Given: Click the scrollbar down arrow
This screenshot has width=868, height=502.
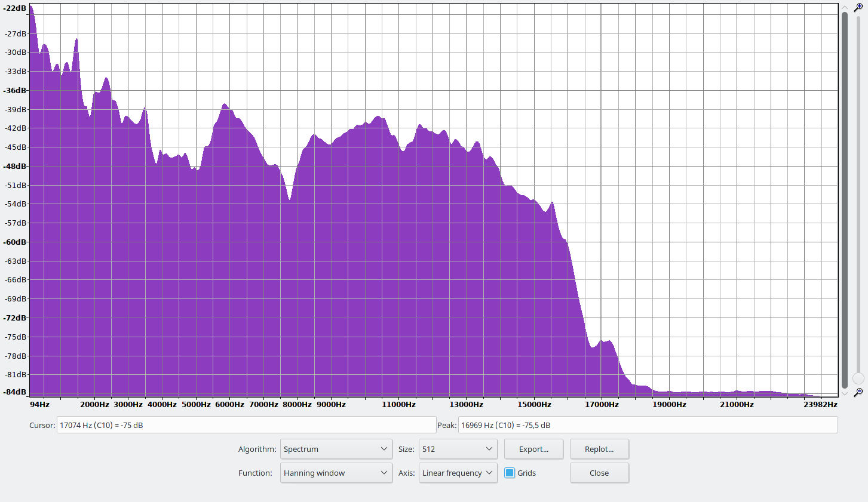Looking at the screenshot, I should click(x=845, y=393).
